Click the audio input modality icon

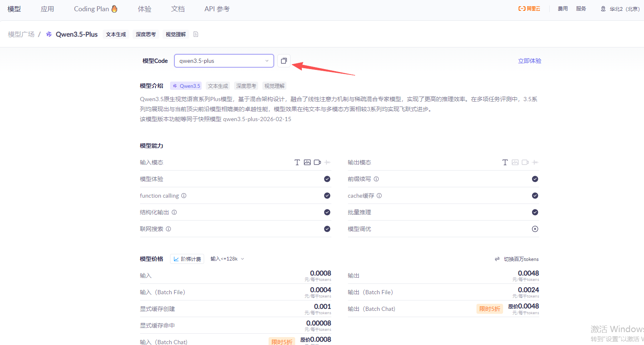pyautogui.click(x=328, y=162)
